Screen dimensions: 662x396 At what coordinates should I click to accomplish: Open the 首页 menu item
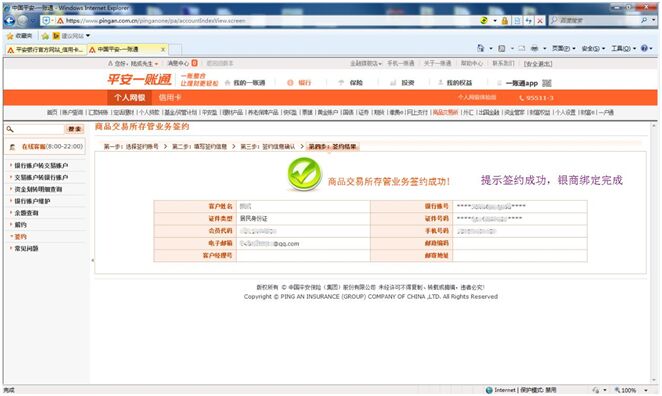52,112
